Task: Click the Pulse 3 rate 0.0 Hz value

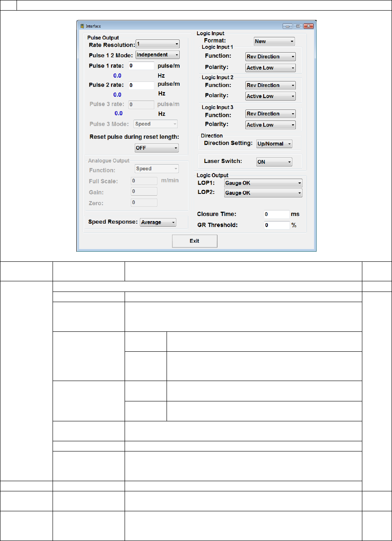Action: pos(119,114)
